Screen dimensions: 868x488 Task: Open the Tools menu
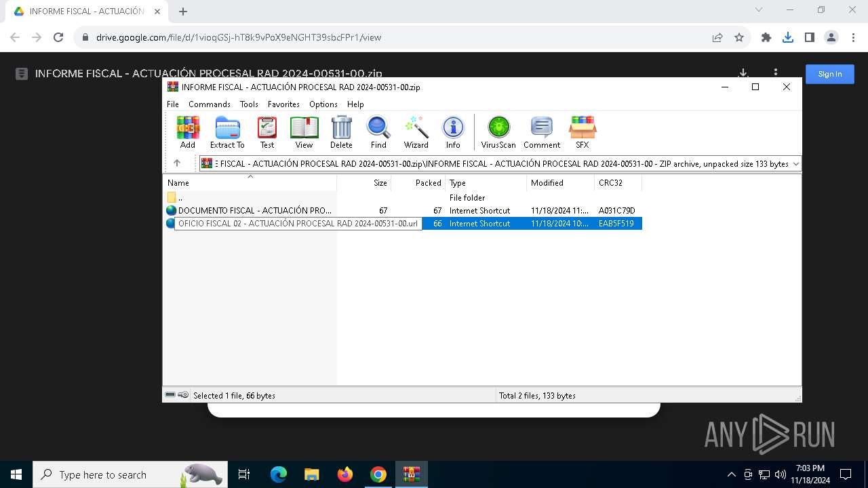point(249,104)
